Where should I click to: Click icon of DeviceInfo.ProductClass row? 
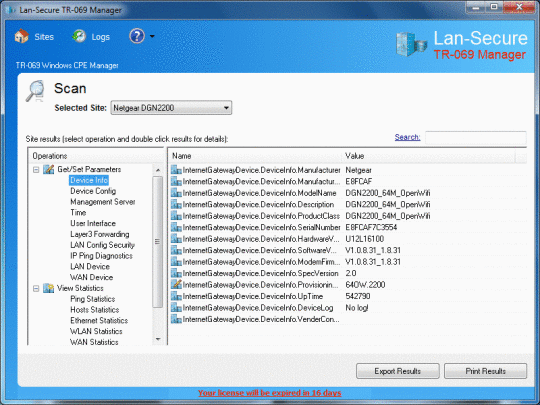(x=176, y=216)
